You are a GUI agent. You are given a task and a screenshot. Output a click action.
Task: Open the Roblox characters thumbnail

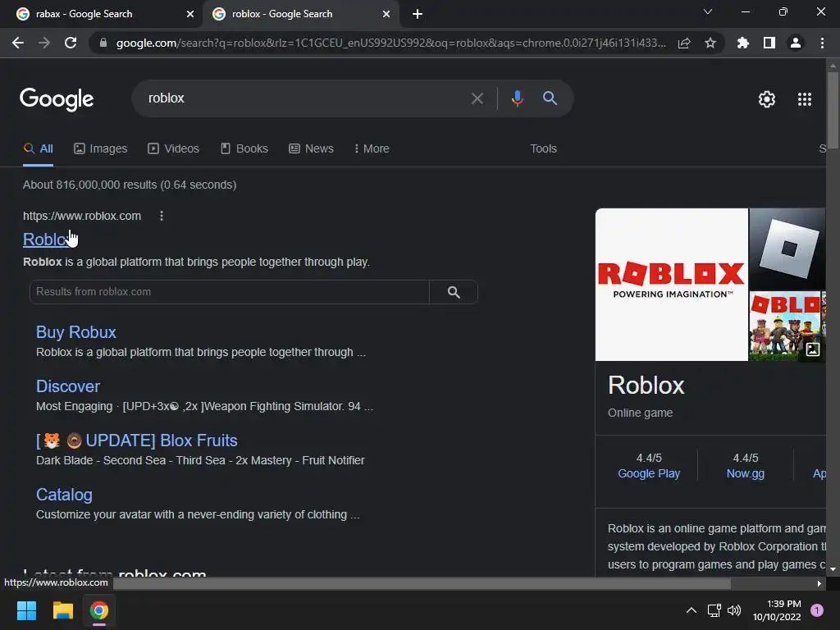point(785,326)
